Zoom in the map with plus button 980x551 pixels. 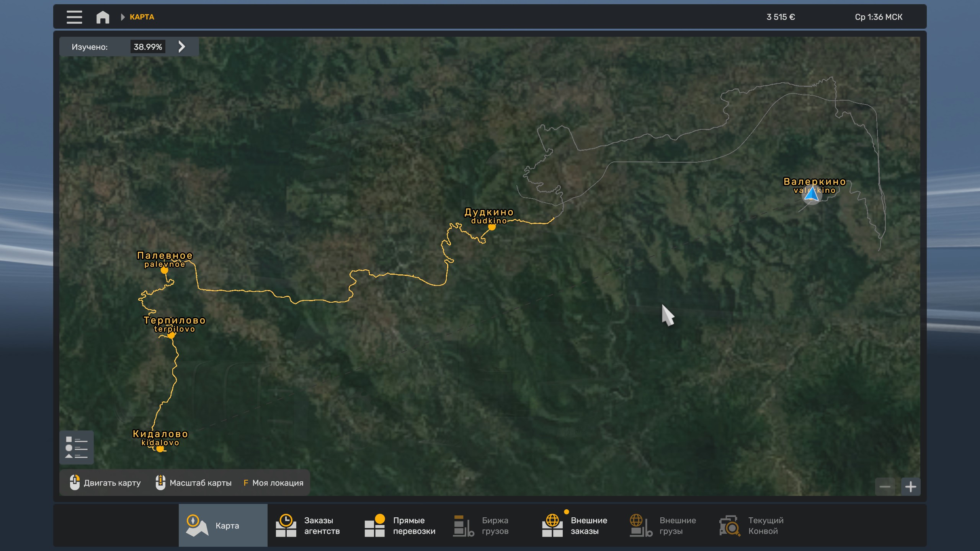click(910, 487)
